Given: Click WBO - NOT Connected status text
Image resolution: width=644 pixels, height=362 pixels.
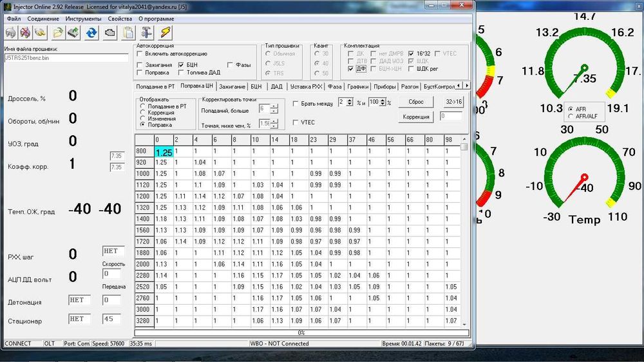Looking at the screenshot, I should [x=279, y=343].
